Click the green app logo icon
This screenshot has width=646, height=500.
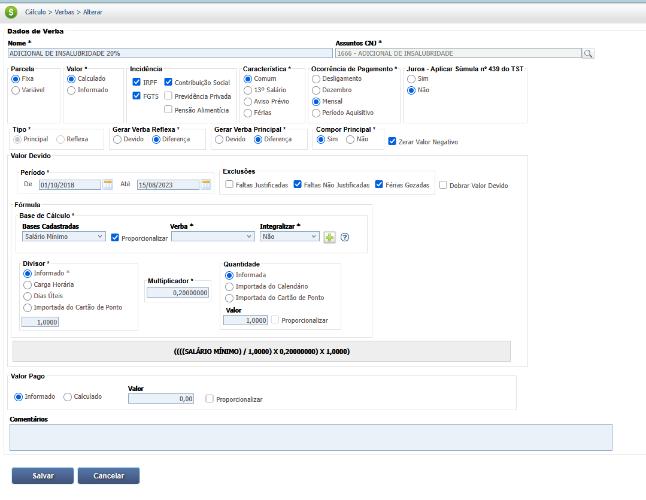pos(11,9)
